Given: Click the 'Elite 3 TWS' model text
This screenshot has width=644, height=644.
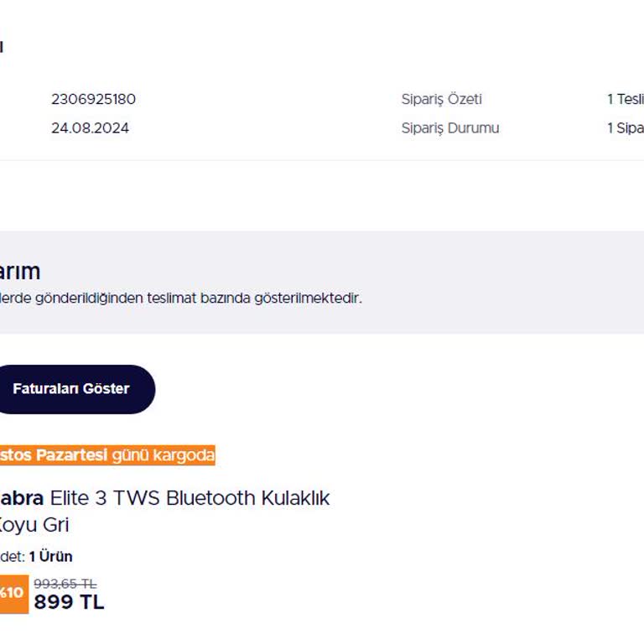Looking at the screenshot, I should 106,498.
